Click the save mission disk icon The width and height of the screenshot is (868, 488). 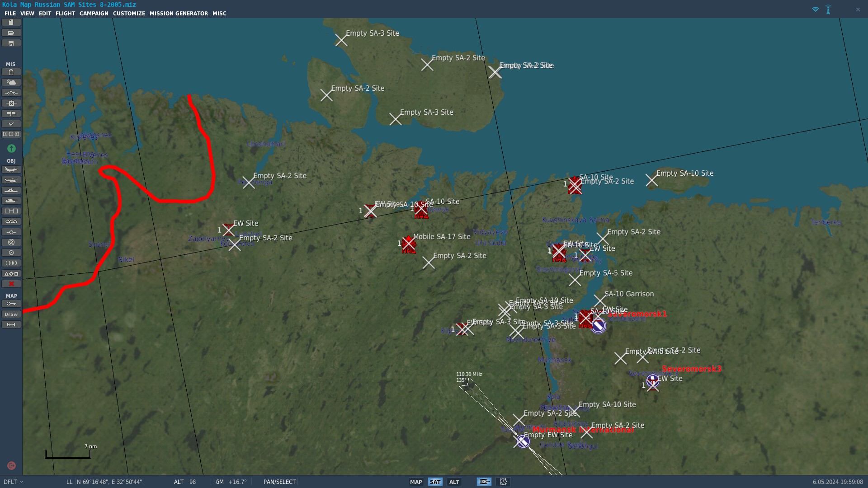(11, 43)
